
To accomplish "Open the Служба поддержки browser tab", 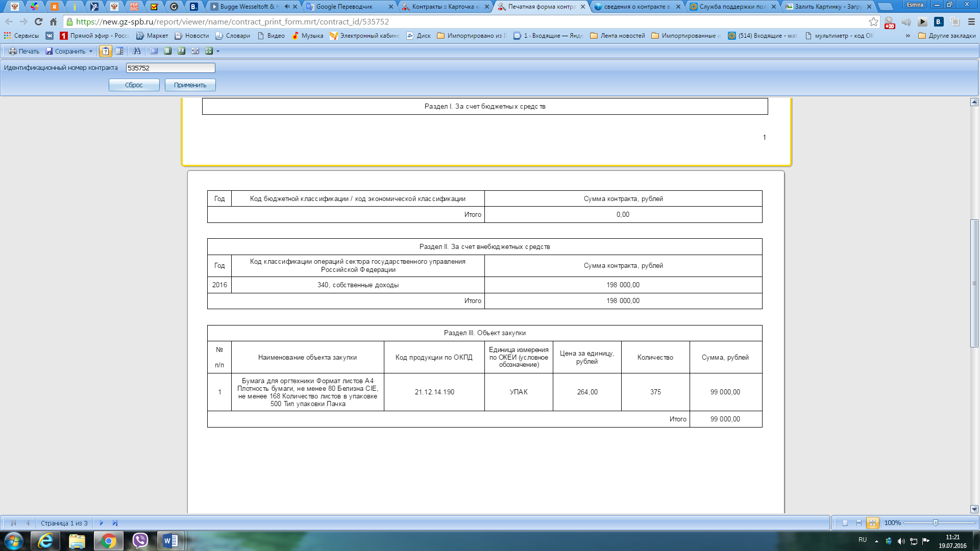I will tap(732, 7).
